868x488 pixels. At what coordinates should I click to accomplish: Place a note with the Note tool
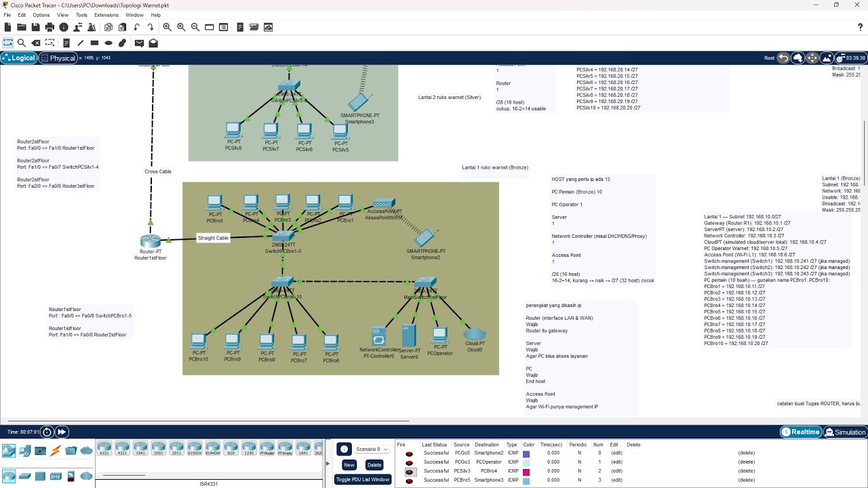pyautogui.click(x=66, y=43)
